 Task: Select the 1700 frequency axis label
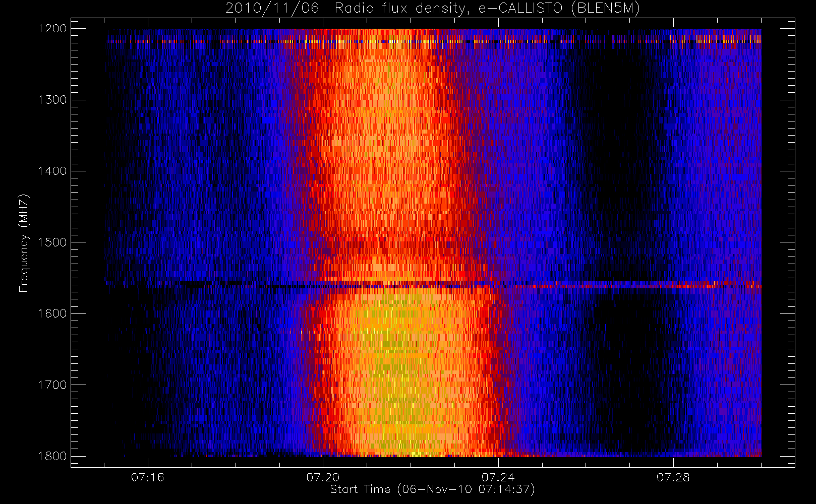pyautogui.click(x=52, y=385)
